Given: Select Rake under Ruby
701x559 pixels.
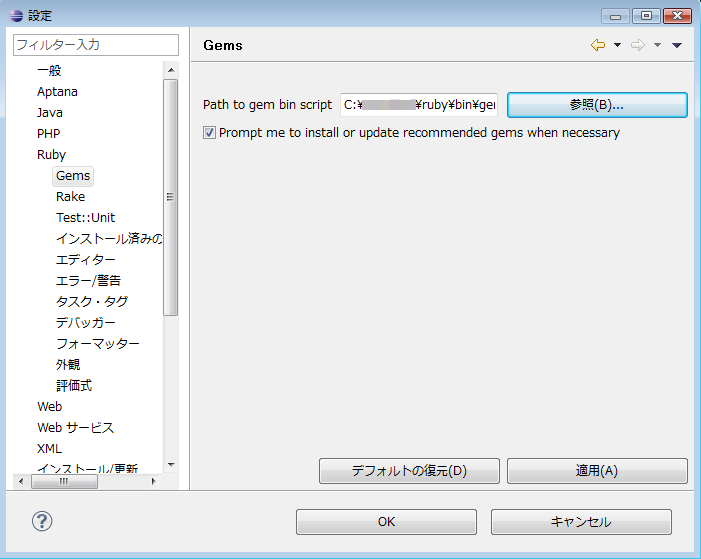Looking at the screenshot, I should pos(71,197).
